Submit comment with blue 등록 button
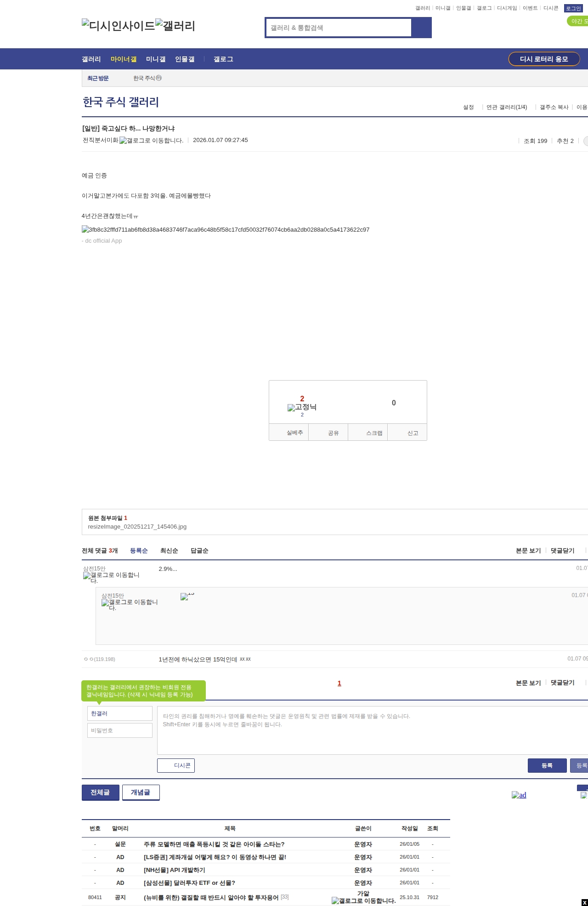The width and height of the screenshot is (588, 906). click(547, 765)
